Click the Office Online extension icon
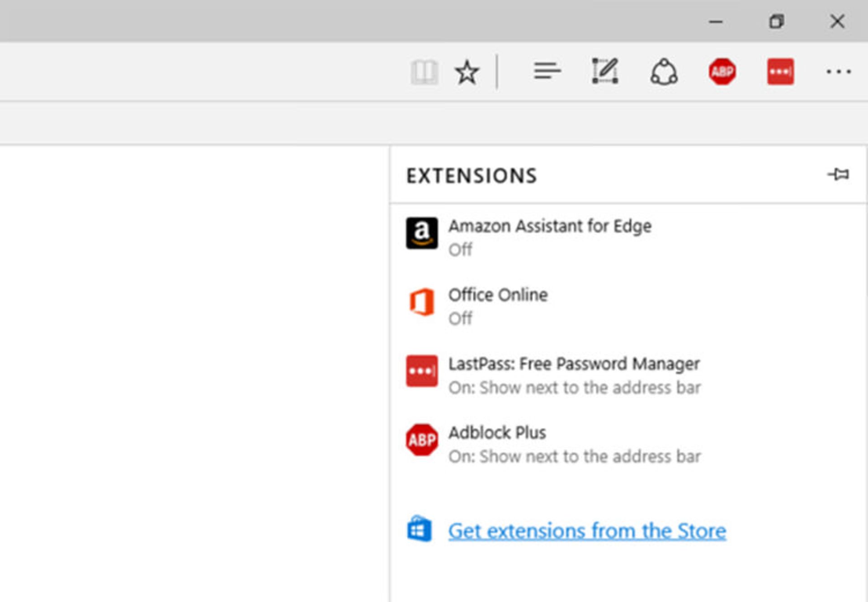Screen dimensions: 868x602 [422, 302]
